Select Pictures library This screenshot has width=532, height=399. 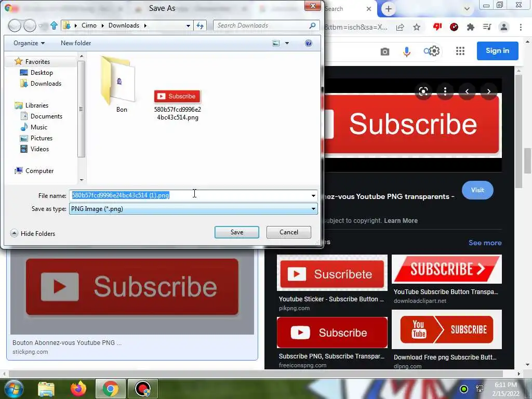pyautogui.click(x=41, y=138)
